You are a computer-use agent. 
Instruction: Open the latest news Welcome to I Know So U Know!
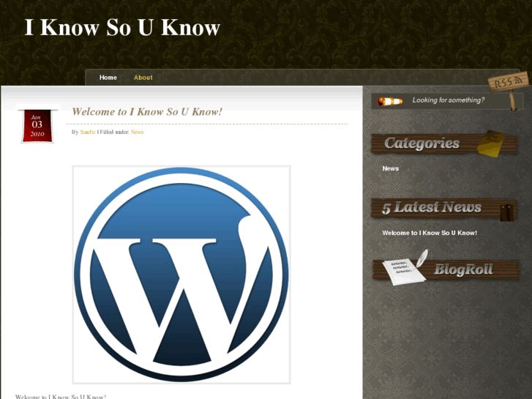tap(430, 233)
